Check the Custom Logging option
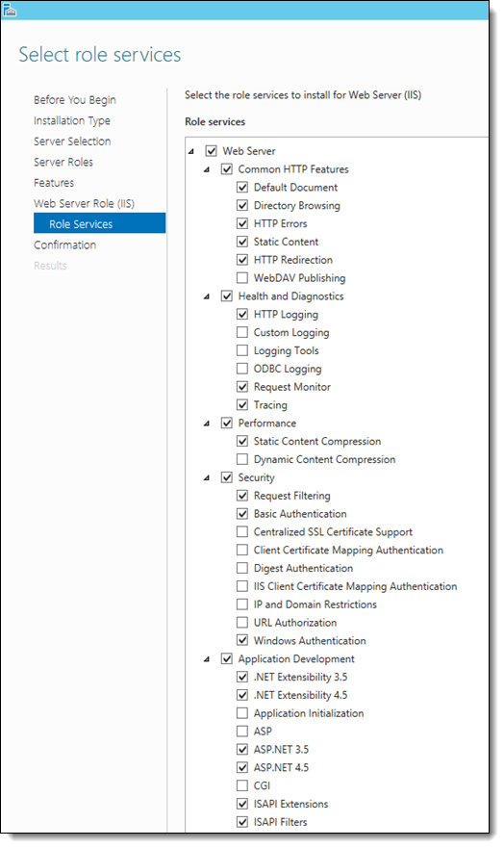This screenshot has height=848, width=504. pyautogui.click(x=242, y=332)
